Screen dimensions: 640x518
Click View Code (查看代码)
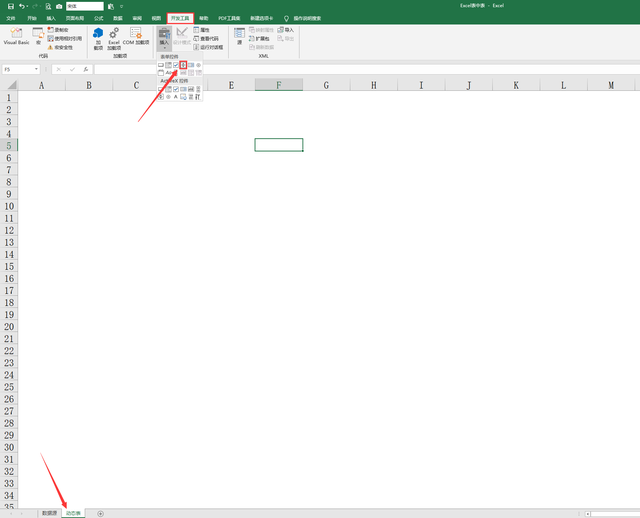click(206, 38)
